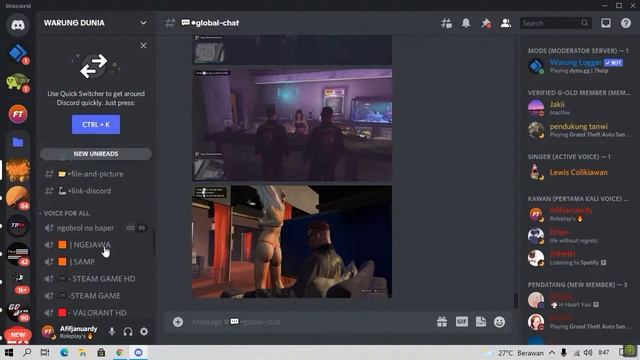Toggle headphones deafen
This screenshot has height=360, width=640.
click(128, 331)
